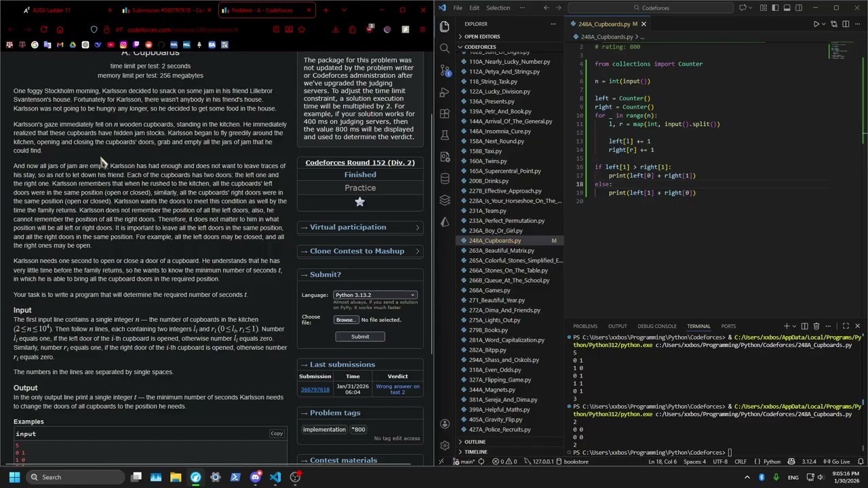Click Browse to choose a file

coord(345,320)
